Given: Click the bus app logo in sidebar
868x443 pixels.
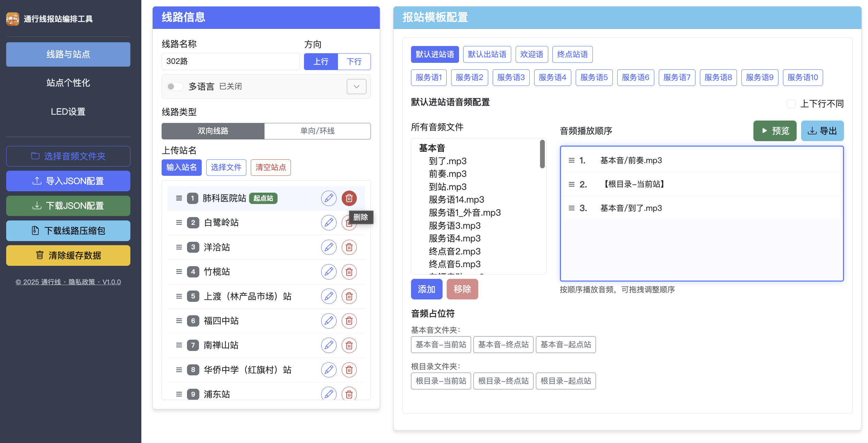Looking at the screenshot, I should pyautogui.click(x=12, y=19).
